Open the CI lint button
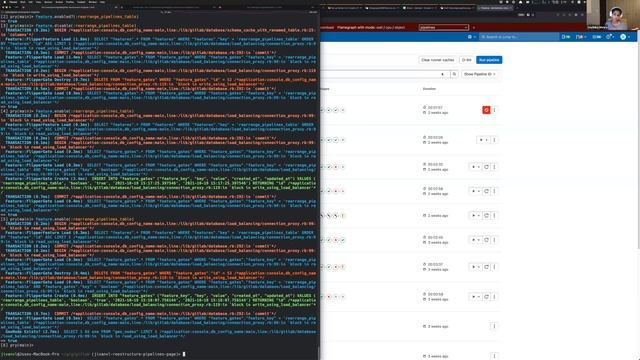Screen dimensions: 640x360 [x=467, y=60]
